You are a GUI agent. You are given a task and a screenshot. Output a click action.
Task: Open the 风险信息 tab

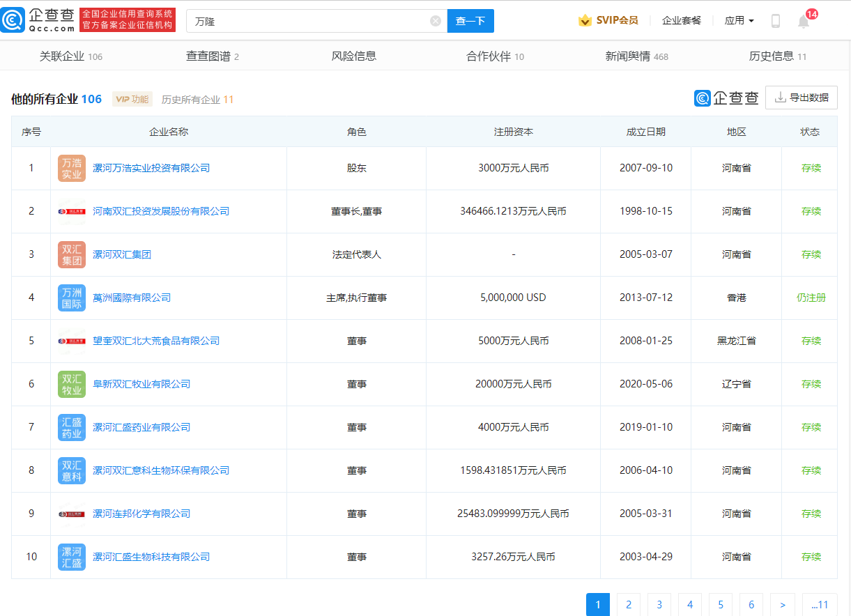[x=353, y=56]
